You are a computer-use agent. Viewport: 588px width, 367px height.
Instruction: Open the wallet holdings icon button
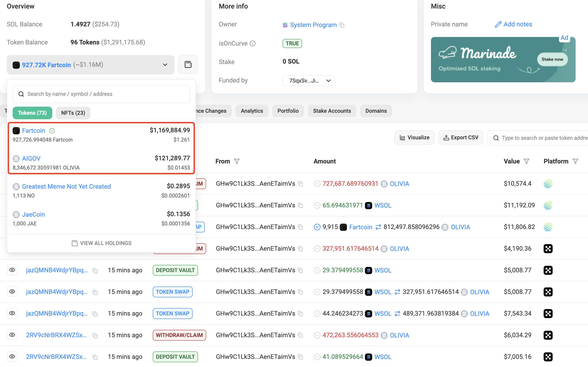188,64
